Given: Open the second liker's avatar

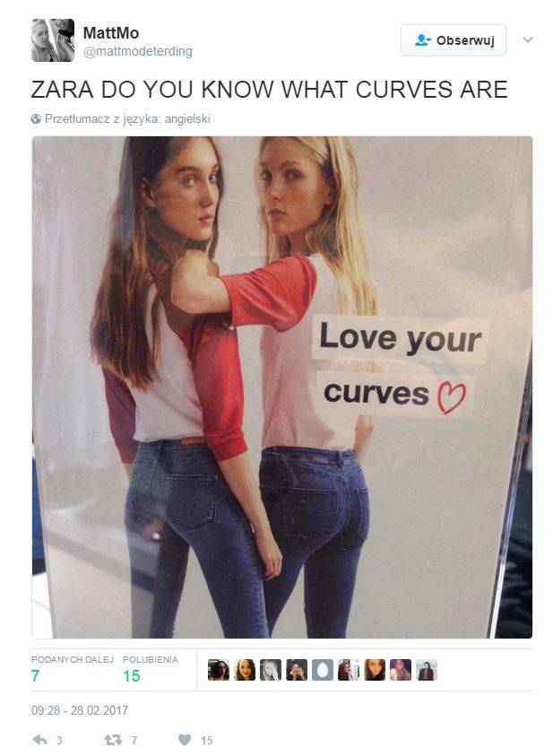Looking at the screenshot, I should [x=244, y=670].
